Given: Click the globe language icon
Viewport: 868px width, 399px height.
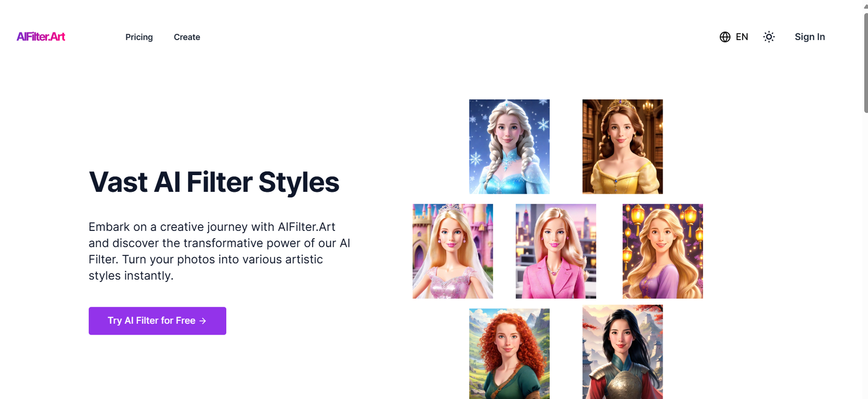Looking at the screenshot, I should (725, 37).
